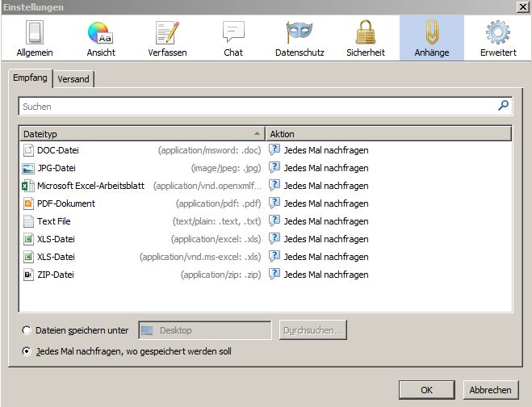This screenshot has height=407, width=532.
Task: Select 'Dateien speichern unter' radio button
Action: pos(27,330)
